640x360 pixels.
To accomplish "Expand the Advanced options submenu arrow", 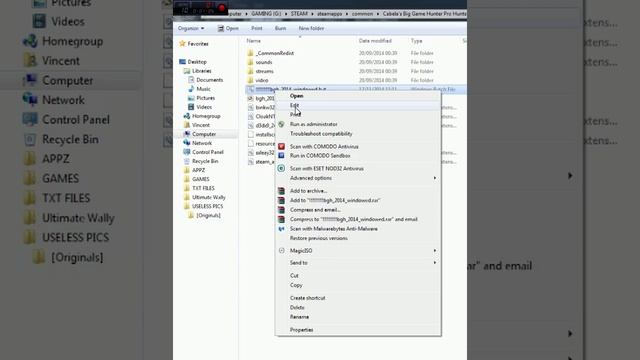I will [x=435, y=178].
